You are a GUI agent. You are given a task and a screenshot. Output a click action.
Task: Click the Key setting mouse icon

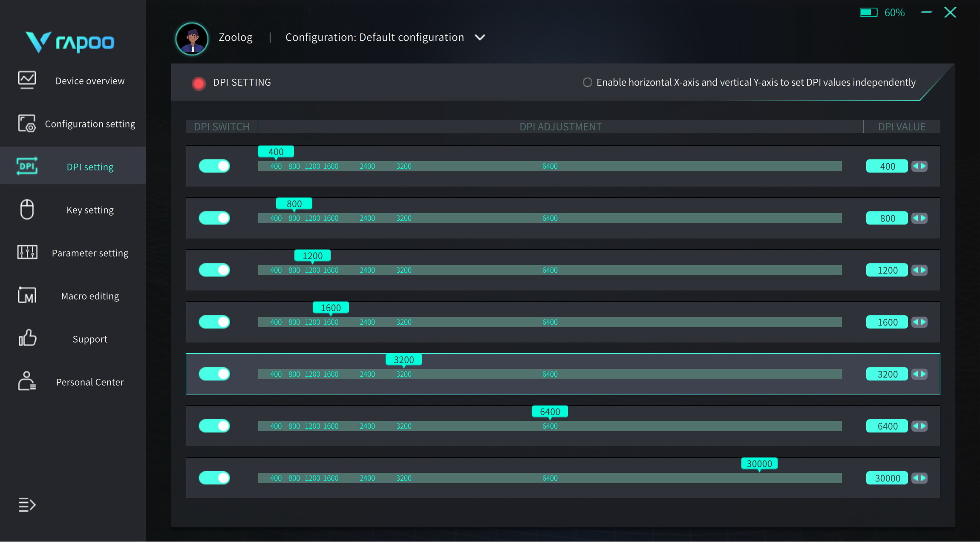(x=27, y=209)
